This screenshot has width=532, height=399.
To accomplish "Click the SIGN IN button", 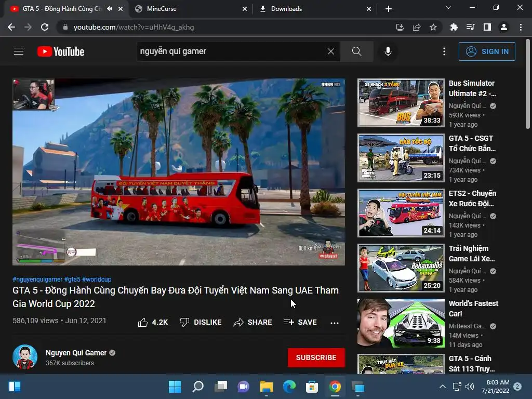I will [487, 51].
